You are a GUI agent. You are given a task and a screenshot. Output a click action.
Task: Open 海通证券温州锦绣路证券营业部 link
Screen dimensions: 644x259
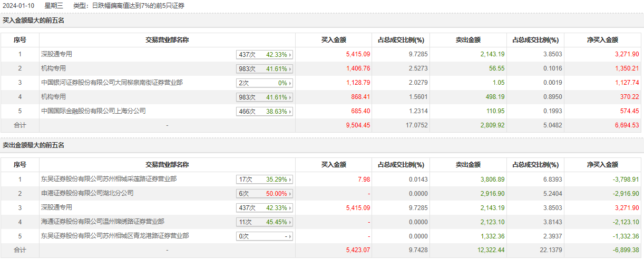coord(102,222)
